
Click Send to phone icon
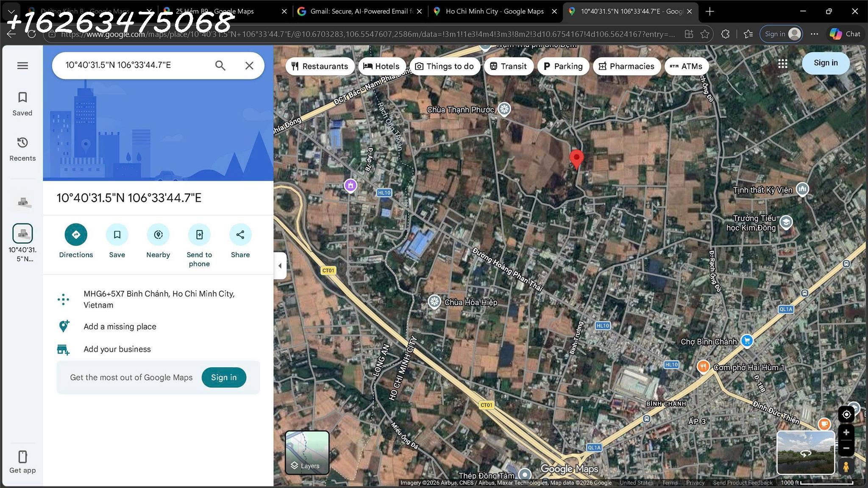click(x=199, y=234)
